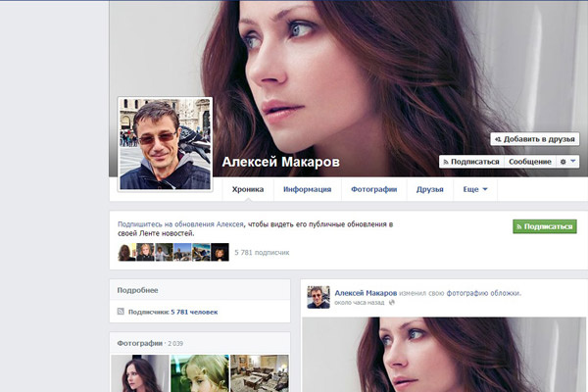Open the blonde child photo thumbnail

(x=200, y=373)
